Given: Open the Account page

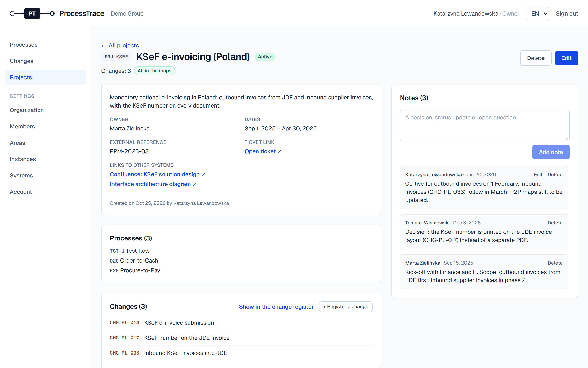Looking at the screenshot, I should pos(46,192).
